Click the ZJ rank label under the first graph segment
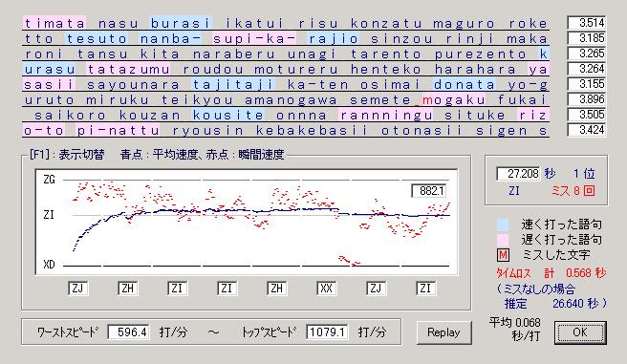 (x=78, y=289)
